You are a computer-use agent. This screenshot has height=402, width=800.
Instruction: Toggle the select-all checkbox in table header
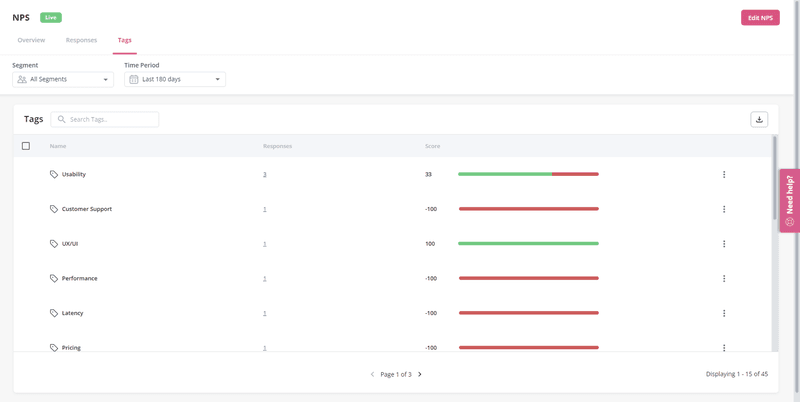coord(26,146)
